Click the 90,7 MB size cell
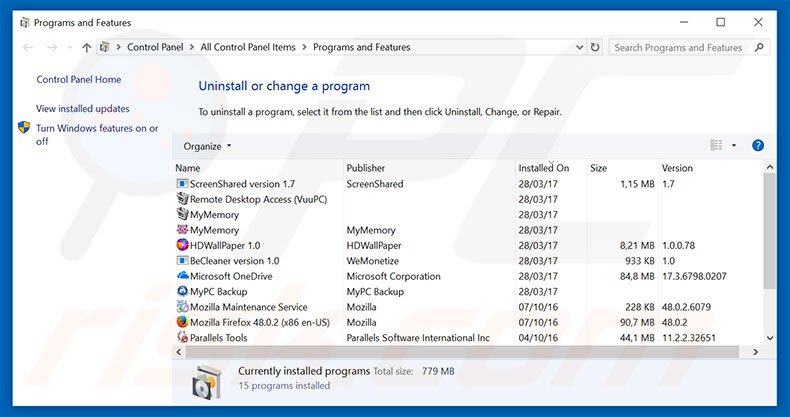Image resolution: width=790 pixels, height=417 pixels. pos(637,322)
